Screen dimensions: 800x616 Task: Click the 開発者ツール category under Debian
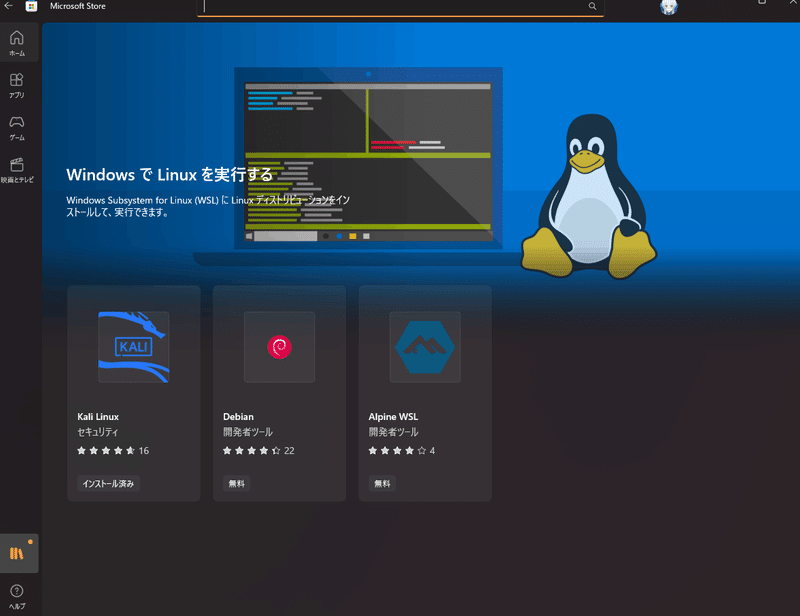click(x=248, y=432)
